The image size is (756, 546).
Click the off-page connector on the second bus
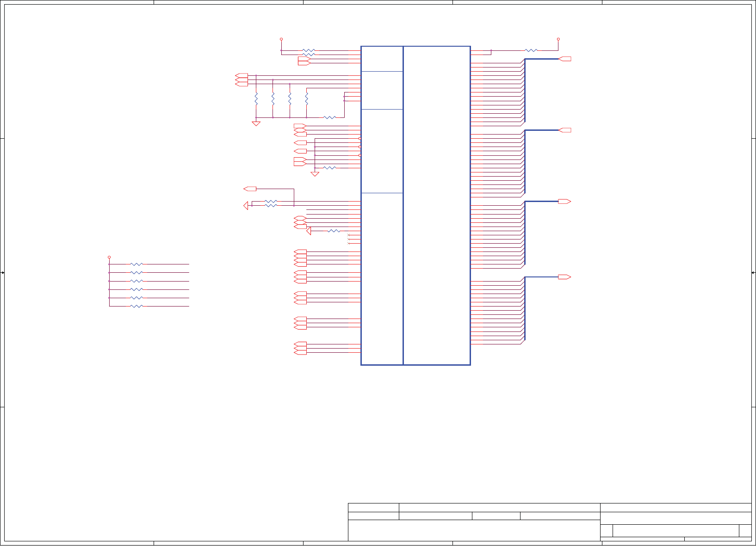pyautogui.click(x=565, y=130)
